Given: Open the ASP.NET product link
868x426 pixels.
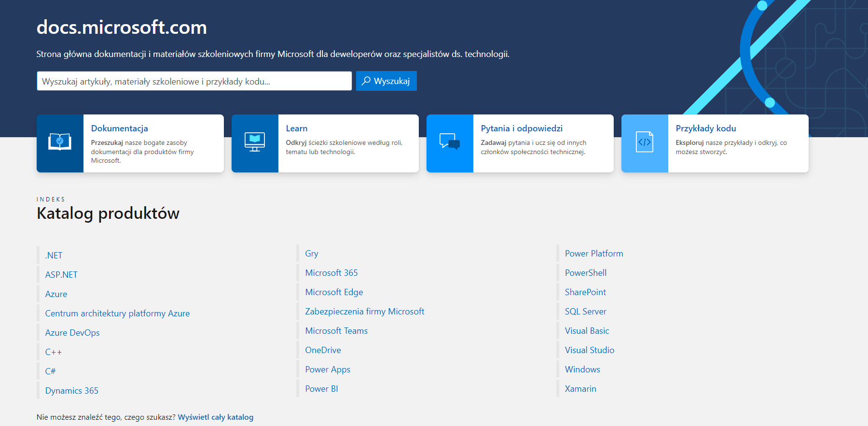Looking at the screenshot, I should click(61, 275).
